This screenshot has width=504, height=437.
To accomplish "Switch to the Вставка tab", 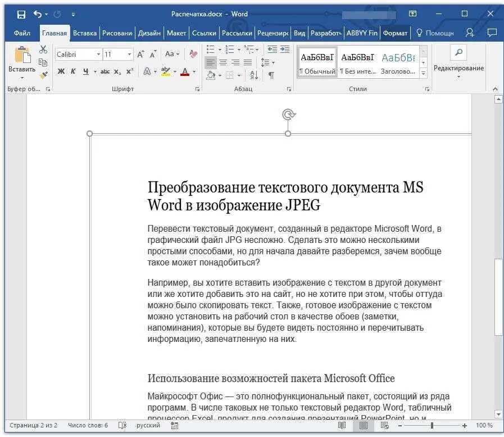I will [84, 33].
